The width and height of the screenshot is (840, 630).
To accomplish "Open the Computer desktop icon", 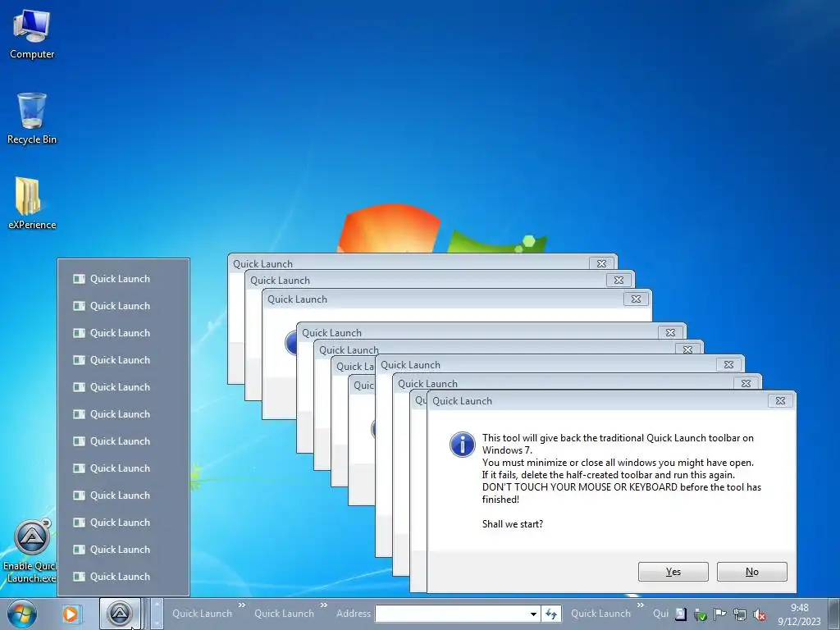I will point(32,34).
